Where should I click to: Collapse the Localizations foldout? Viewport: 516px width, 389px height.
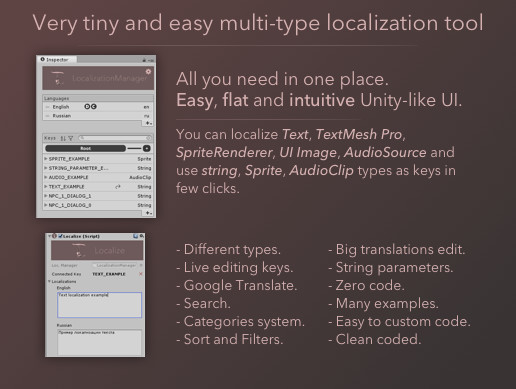[49, 281]
